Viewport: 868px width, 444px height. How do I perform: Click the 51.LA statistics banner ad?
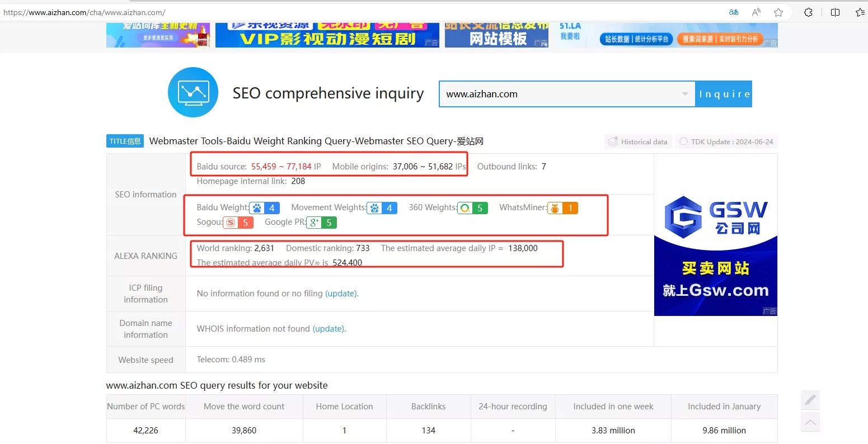pos(666,35)
